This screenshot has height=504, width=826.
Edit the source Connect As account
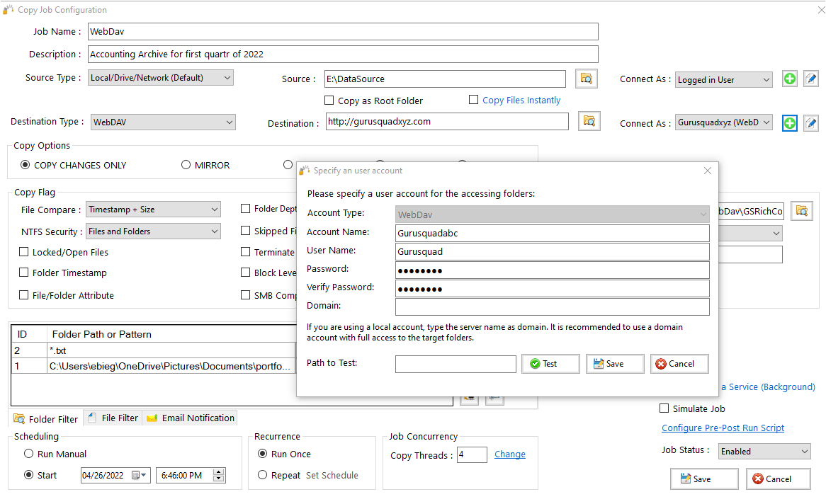(811, 79)
